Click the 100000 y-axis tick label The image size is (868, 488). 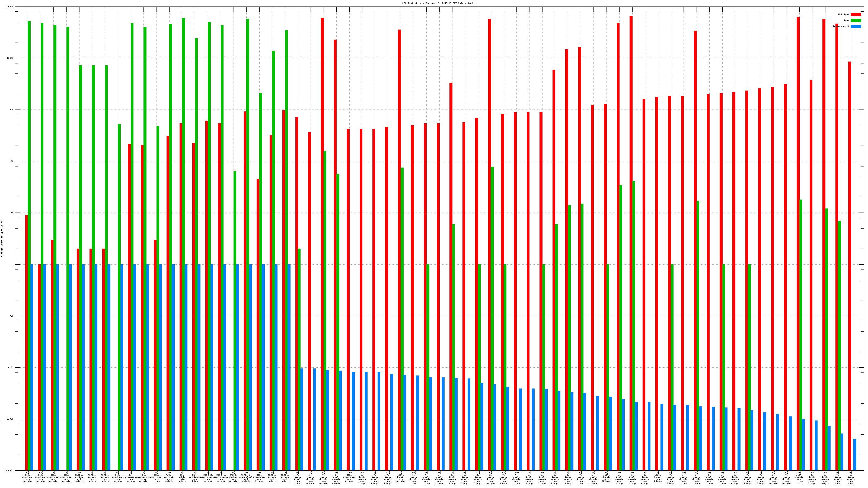[x=10, y=7]
